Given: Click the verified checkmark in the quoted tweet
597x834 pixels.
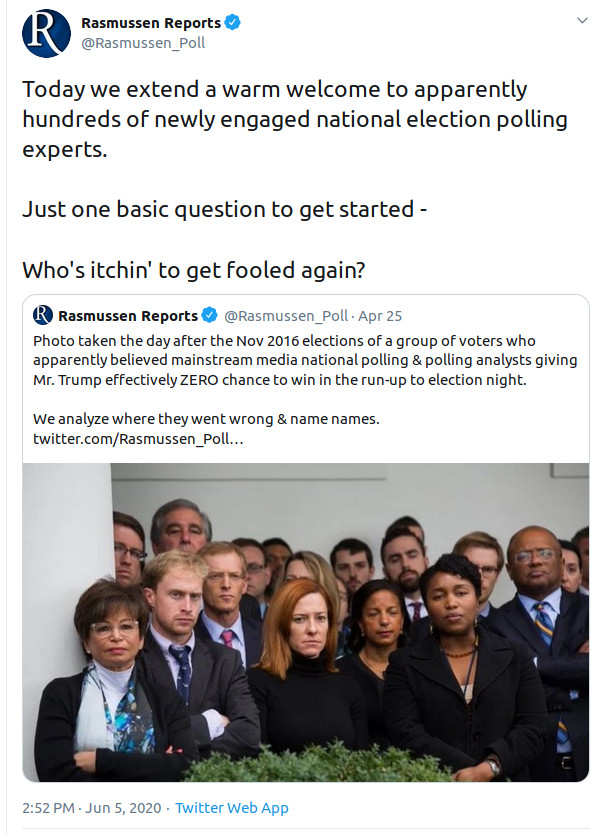Looking at the screenshot, I should tap(209, 313).
